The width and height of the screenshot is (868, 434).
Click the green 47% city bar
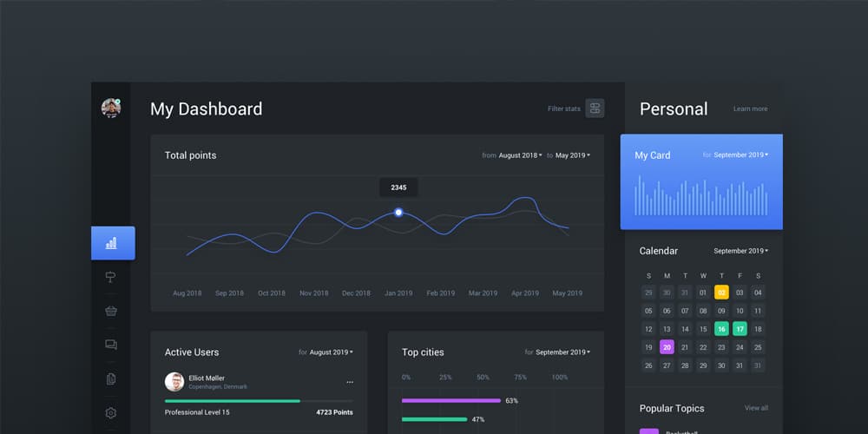435,419
